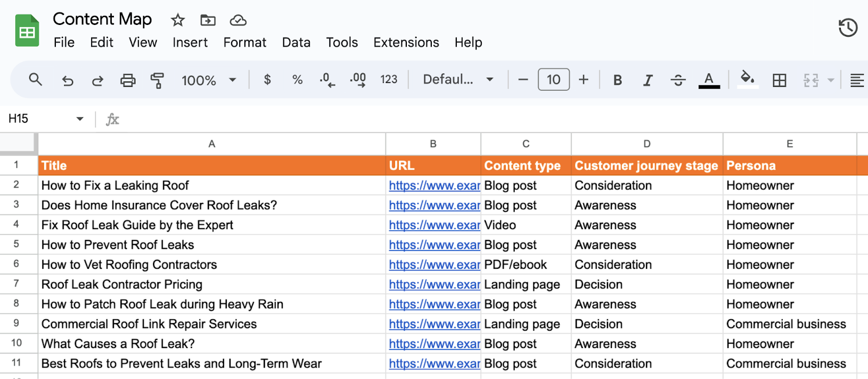Image resolution: width=868 pixels, height=379 pixels.
Task: Open the Google Sheets home icon
Action: (27, 31)
